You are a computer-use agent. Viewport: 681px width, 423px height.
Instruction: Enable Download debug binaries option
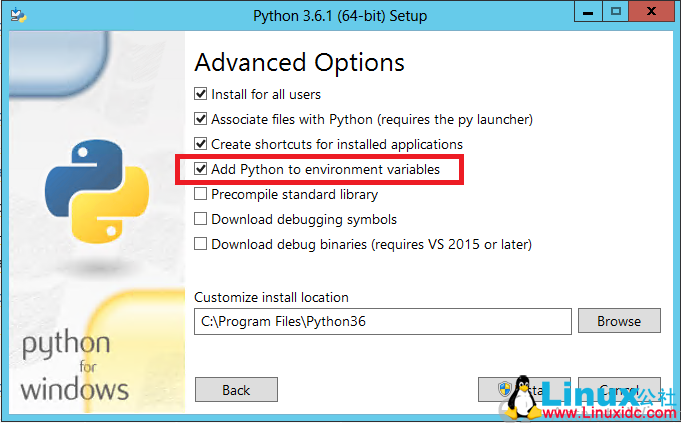(x=201, y=244)
